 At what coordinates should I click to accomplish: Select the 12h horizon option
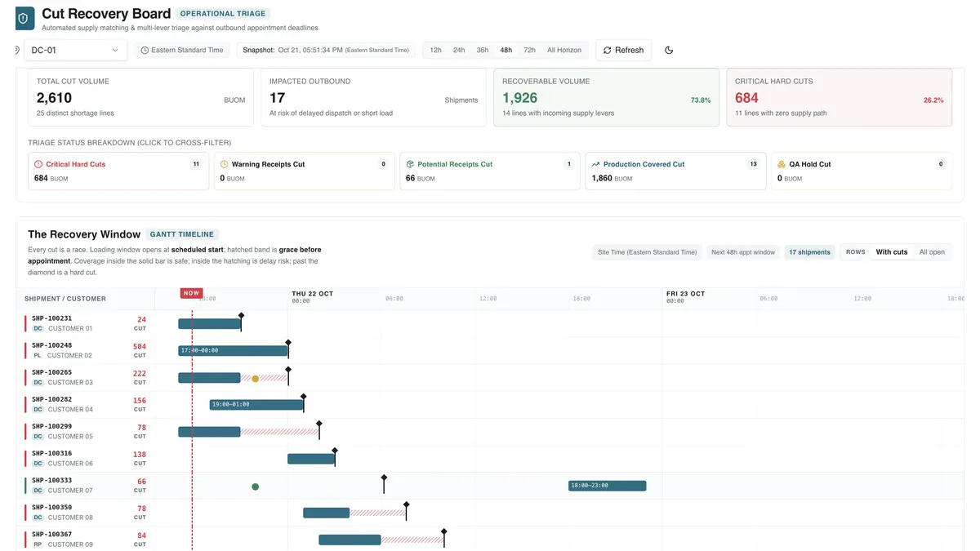click(435, 50)
